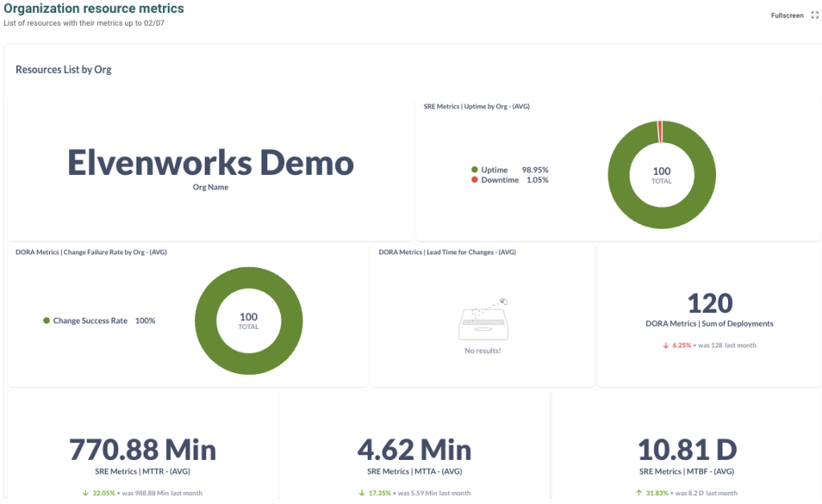Click the red Downtime legend dot
The height and width of the screenshot is (504, 822).
coord(474,180)
